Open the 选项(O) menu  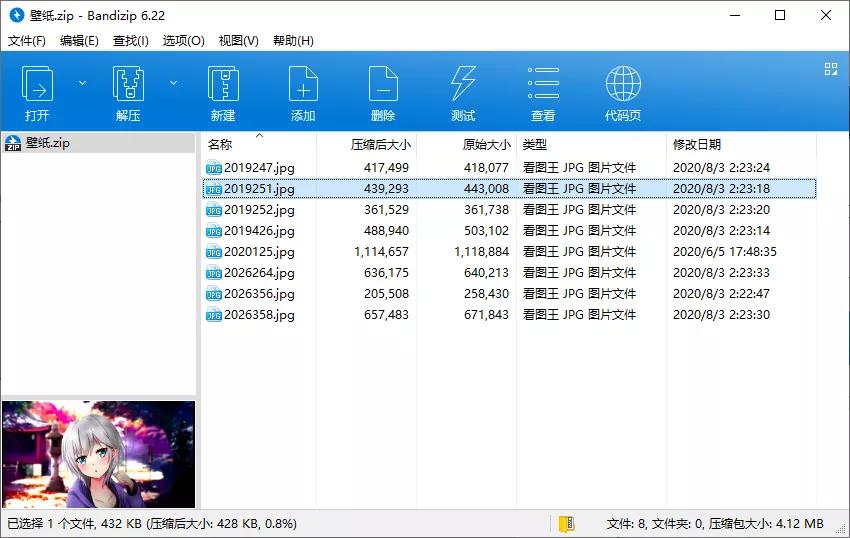coord(184,41)
